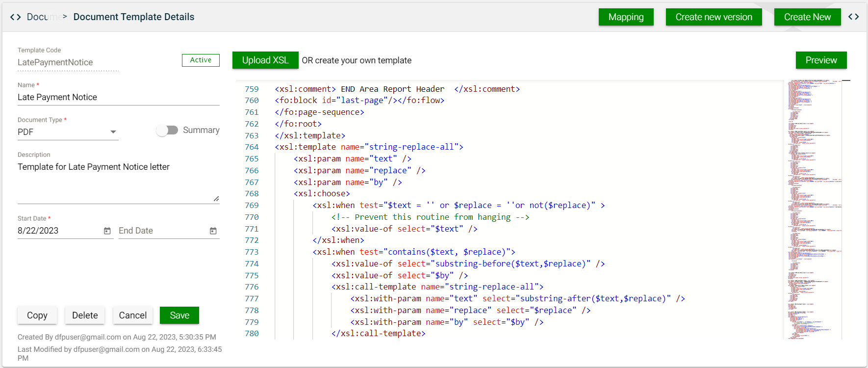Viewport: 868px width, 368px height.
Task: Open the Start Date calendar picker
Action: (x=107, y=231)
